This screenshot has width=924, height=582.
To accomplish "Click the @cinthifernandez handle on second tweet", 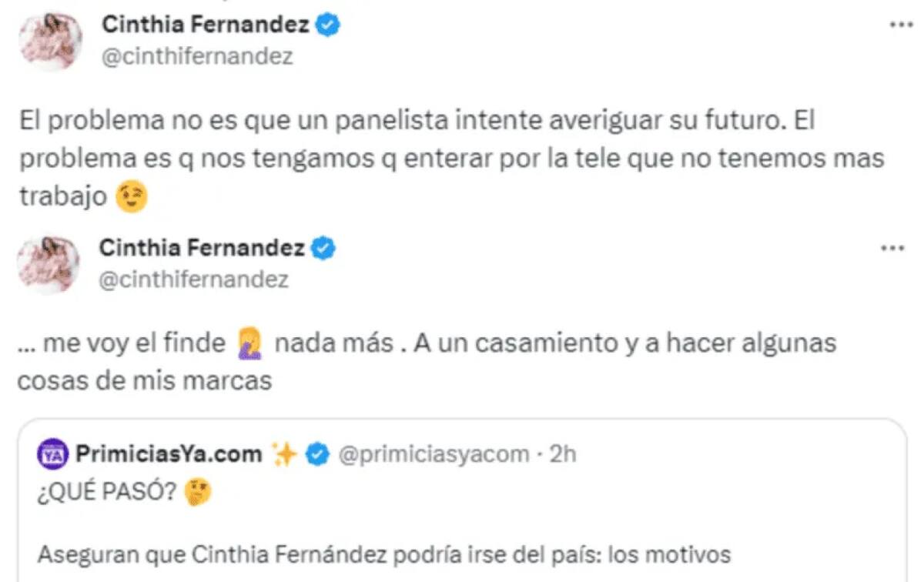I will (x=196, y=279).
